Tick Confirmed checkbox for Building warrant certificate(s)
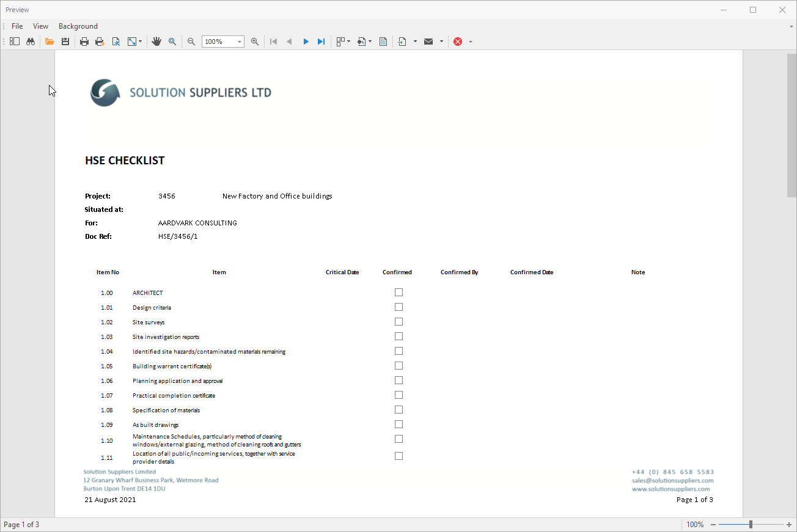Viewport: 797px width, 532px height. click(398, 366)
